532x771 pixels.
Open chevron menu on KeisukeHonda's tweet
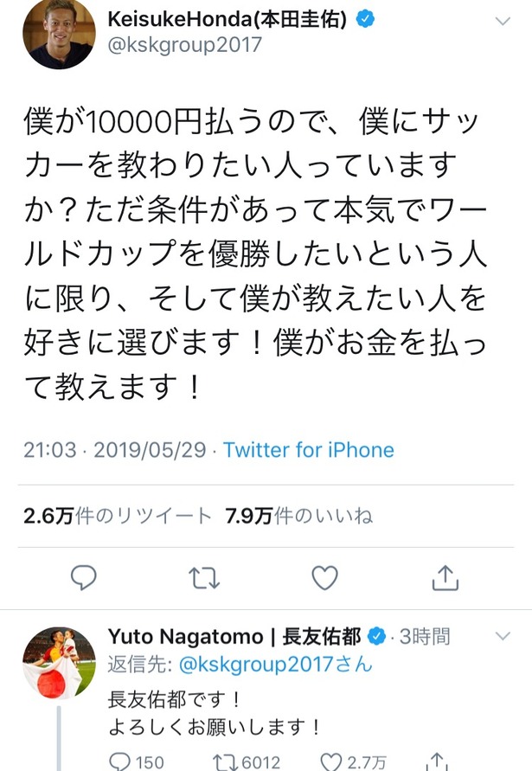tap(503, 21)
